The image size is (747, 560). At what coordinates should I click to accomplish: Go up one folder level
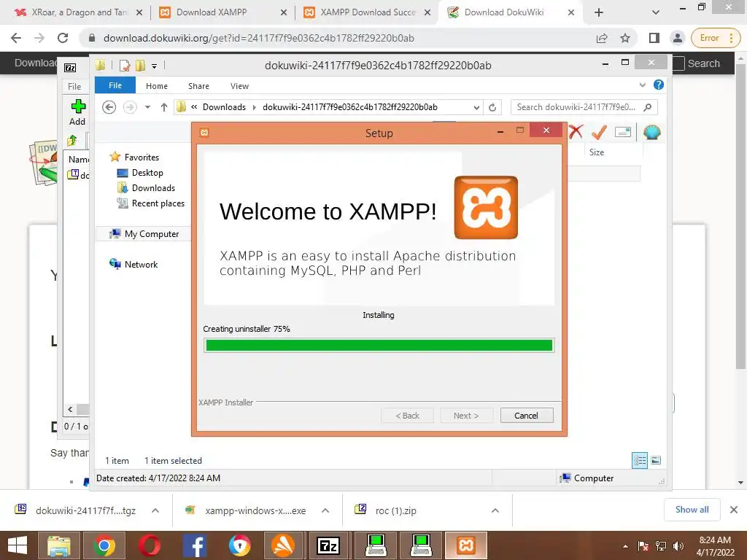(x=164, y=107)
